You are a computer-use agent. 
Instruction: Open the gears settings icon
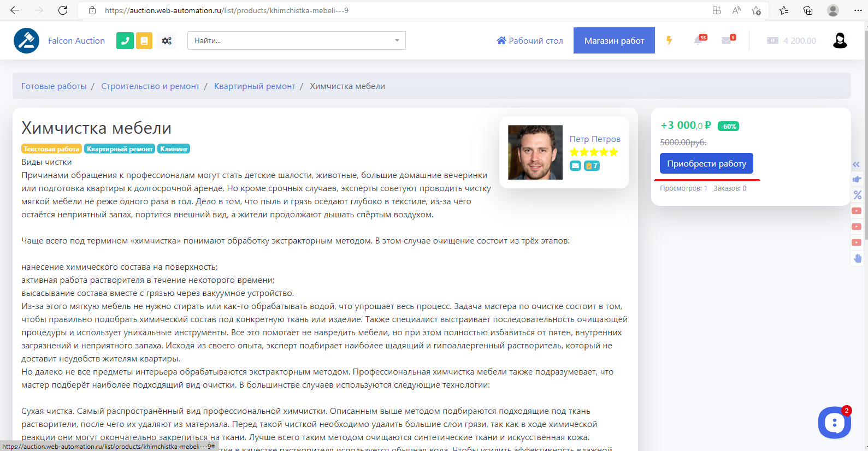click(167, 40)
